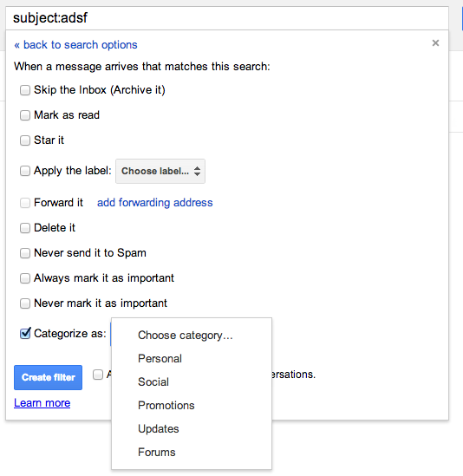Check Always mark it as important
Image resolution: width=463 pixels, height=476 pixels.
pos(25,278)
